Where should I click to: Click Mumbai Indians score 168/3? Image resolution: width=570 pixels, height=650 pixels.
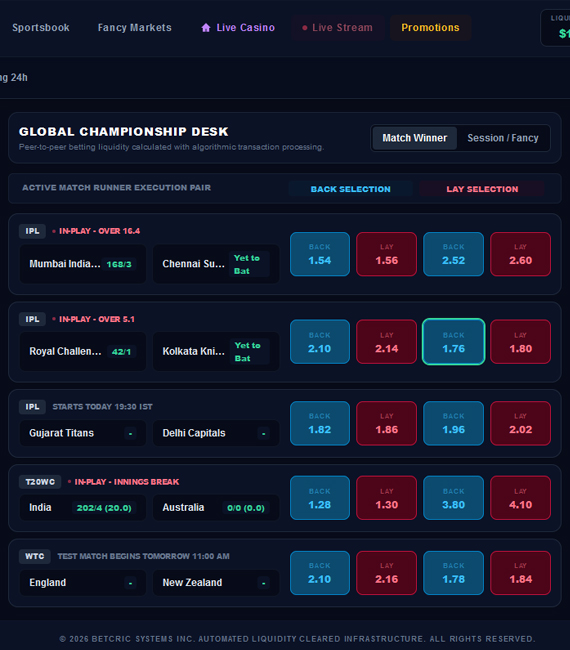pyautogui.click(x=119, y=264)
